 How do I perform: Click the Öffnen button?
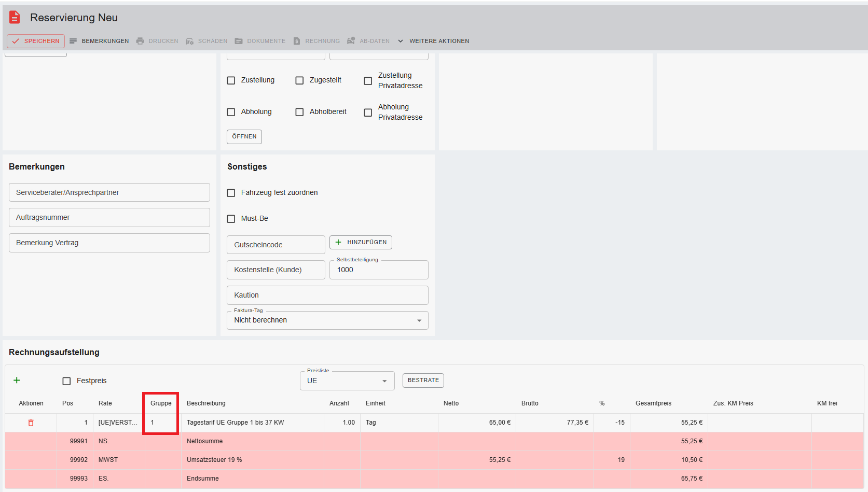(244, 137)
